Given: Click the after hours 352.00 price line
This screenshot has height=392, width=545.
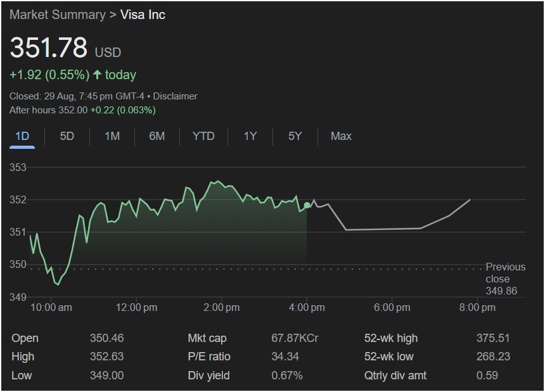Looking at the screenshot, I should pyautogui.click(x=82, y=110).
